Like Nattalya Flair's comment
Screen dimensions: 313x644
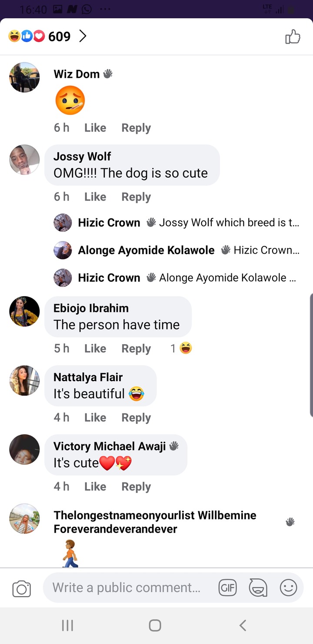click(95, 417)
